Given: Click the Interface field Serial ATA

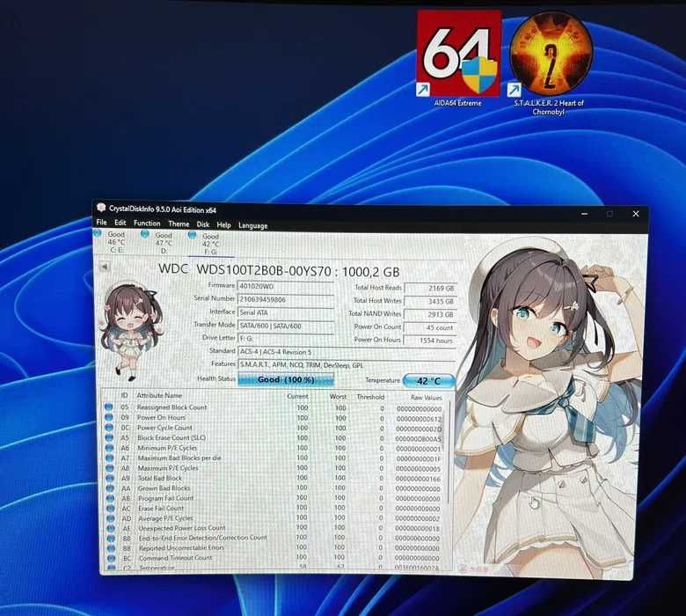Looking at the screenshot, I should coord(286,312).
